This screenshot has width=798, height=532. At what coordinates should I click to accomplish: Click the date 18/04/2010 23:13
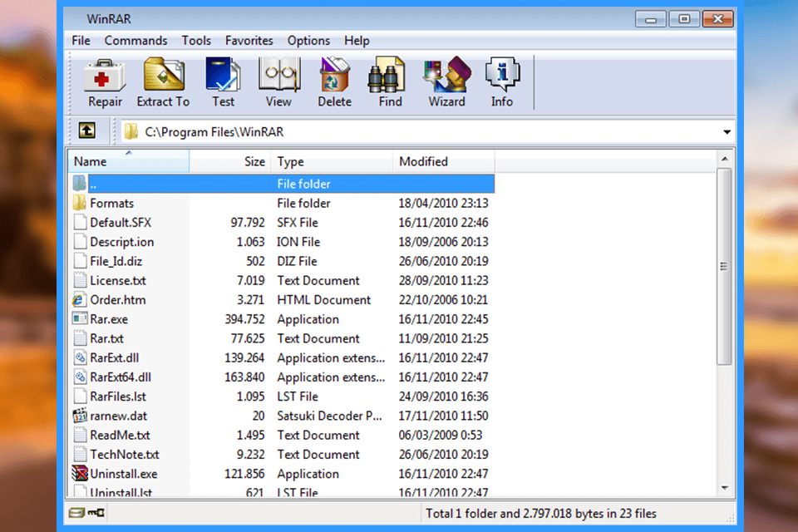pos(443,203)
